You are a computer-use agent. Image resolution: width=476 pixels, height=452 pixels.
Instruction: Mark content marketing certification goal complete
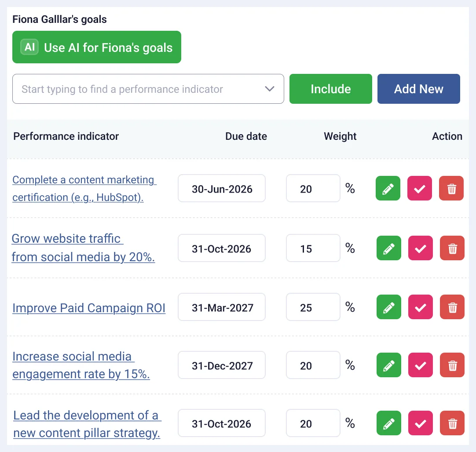(420, 188)
